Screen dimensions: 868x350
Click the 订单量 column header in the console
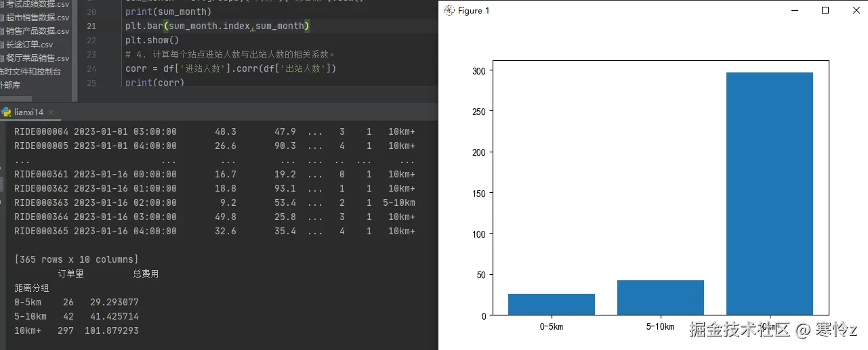[x=71, y=274]
